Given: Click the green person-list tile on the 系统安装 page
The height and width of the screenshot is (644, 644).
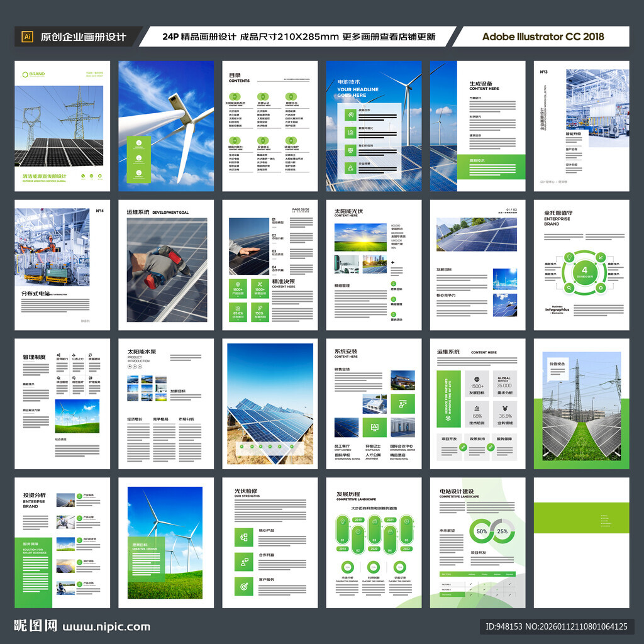Looking at the screenshot, I should point(402,404).
